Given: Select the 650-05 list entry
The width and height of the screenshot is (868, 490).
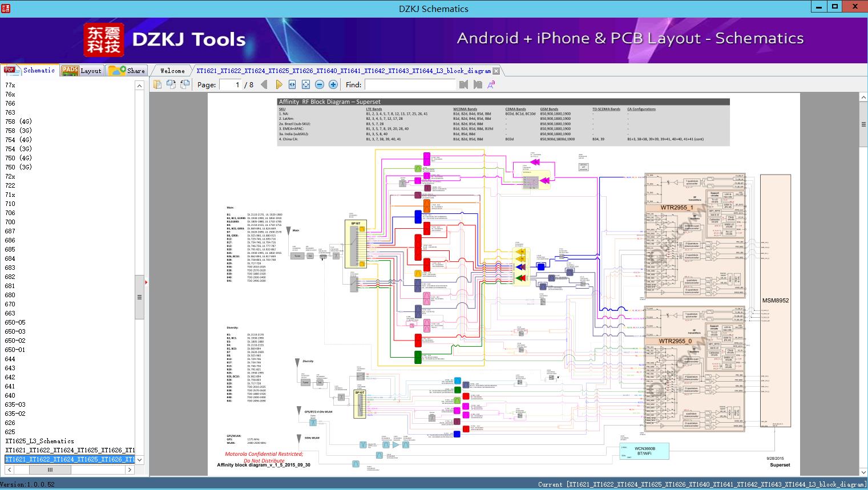Looking at the screenshot, I should 15,322.
